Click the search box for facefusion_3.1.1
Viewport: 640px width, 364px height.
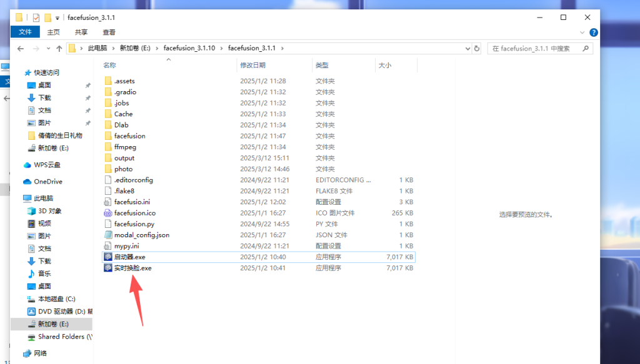(x=537, y=48)
